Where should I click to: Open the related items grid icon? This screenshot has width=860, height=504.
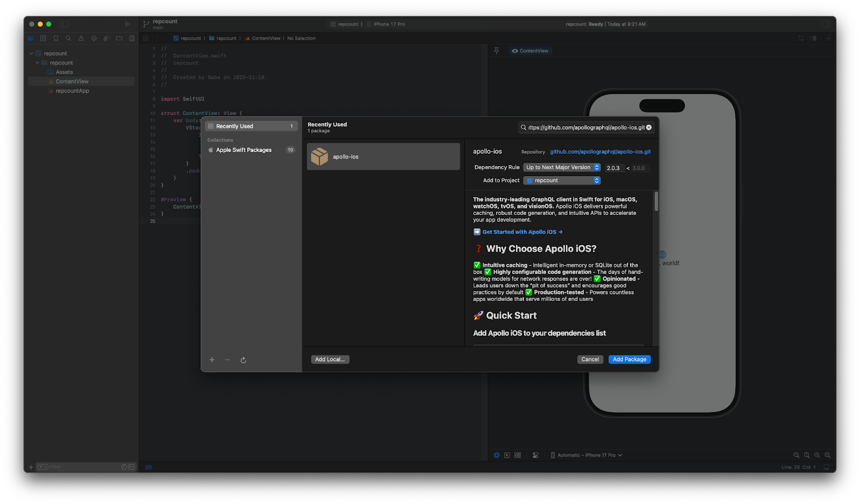[146, 39]
